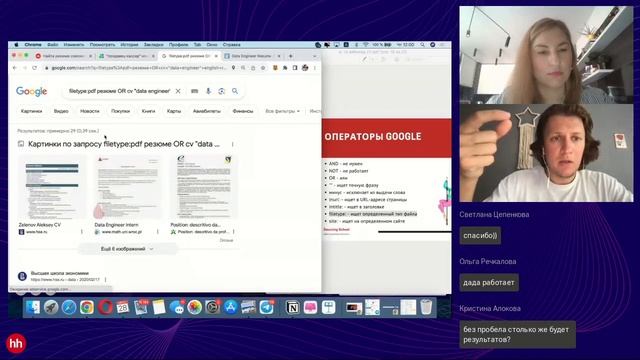Screen dimensions: 640x360
Task: Filter results by Книги
Action: tap(148, 111)
